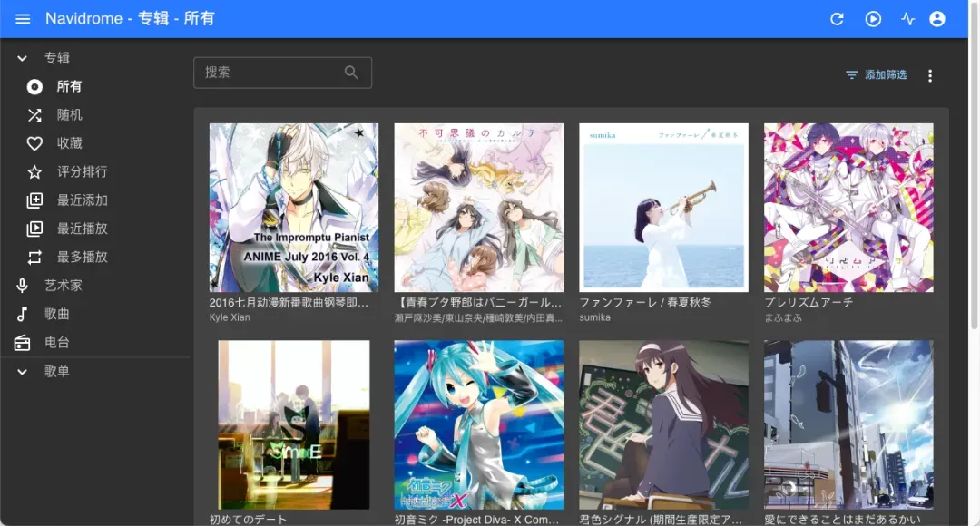Select 评分排行 star rating list
980x526 pixels.
coord(82,172)
